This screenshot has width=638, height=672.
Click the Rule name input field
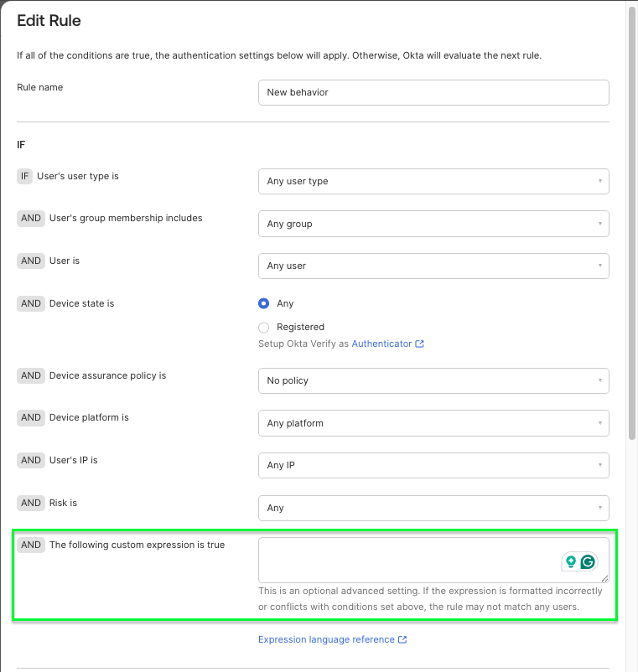433,93
